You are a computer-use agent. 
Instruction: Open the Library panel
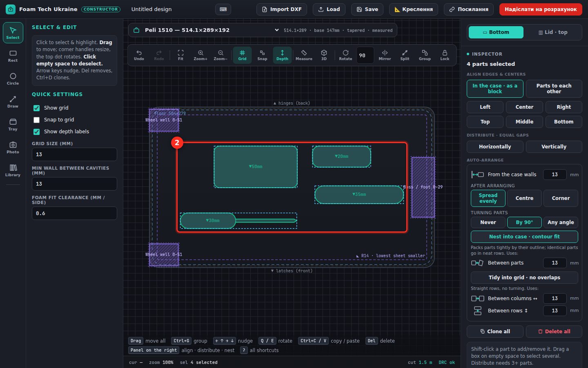point(13,171)
